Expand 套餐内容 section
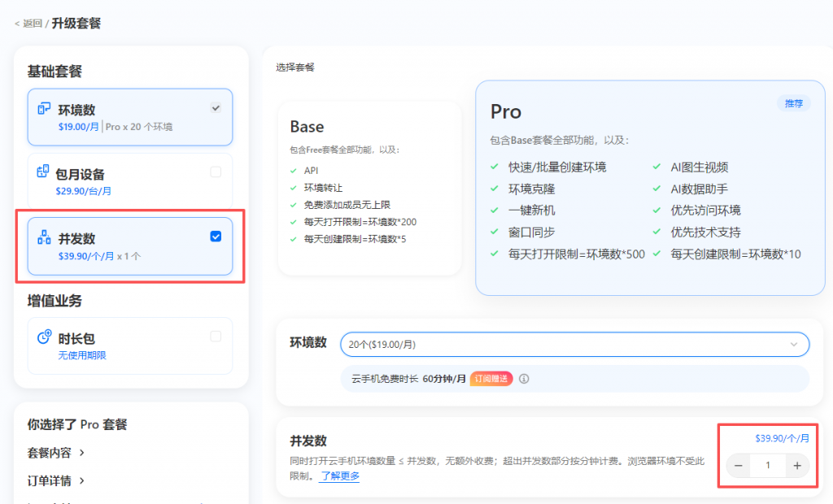 (x=56, y=452)
